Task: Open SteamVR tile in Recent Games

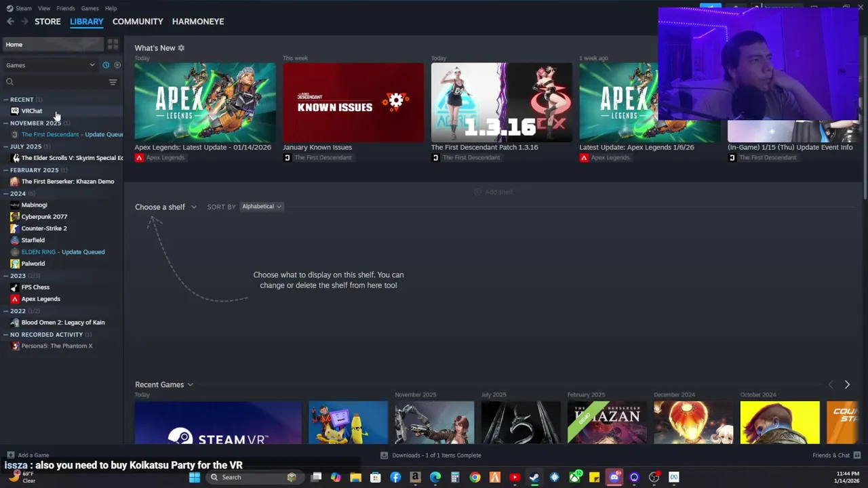Action: [218, 422]
